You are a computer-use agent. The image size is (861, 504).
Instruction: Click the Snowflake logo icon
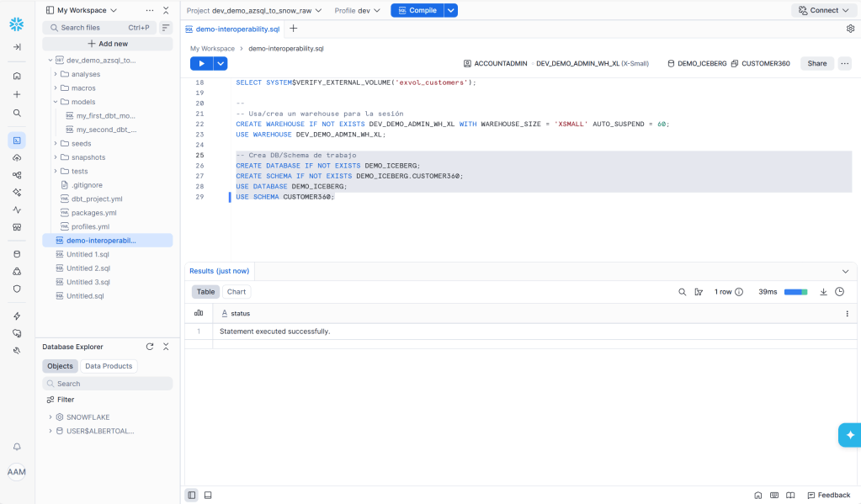(17, 24)
